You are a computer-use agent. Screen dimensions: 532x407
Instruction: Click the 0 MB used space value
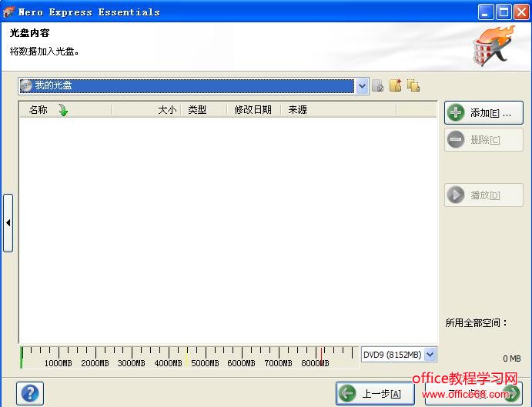pyautogui.click(x=512, y=359)
